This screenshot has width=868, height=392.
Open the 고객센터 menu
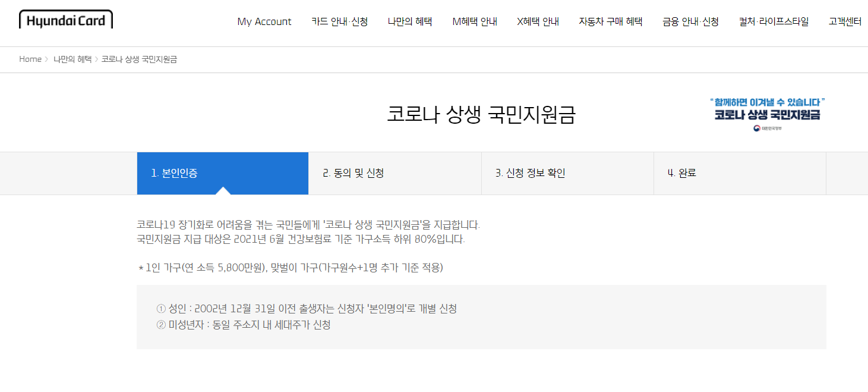click(844, 21)
